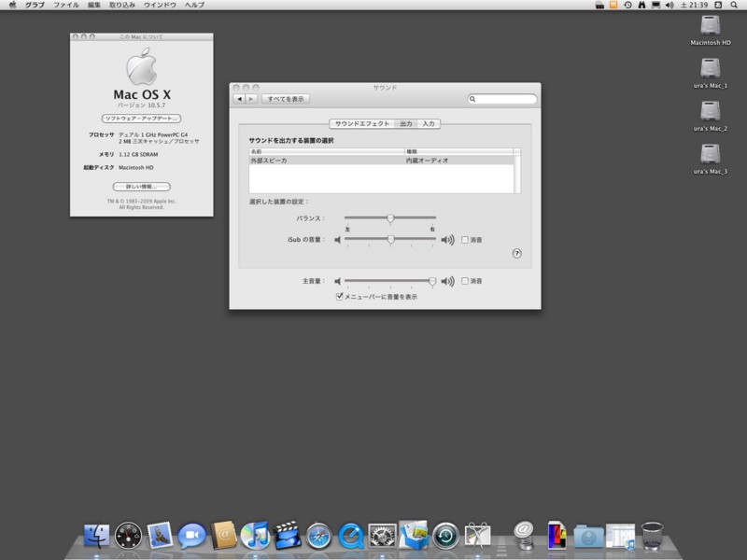Open the Mail stamp icon in Dock

click(160, 535)
